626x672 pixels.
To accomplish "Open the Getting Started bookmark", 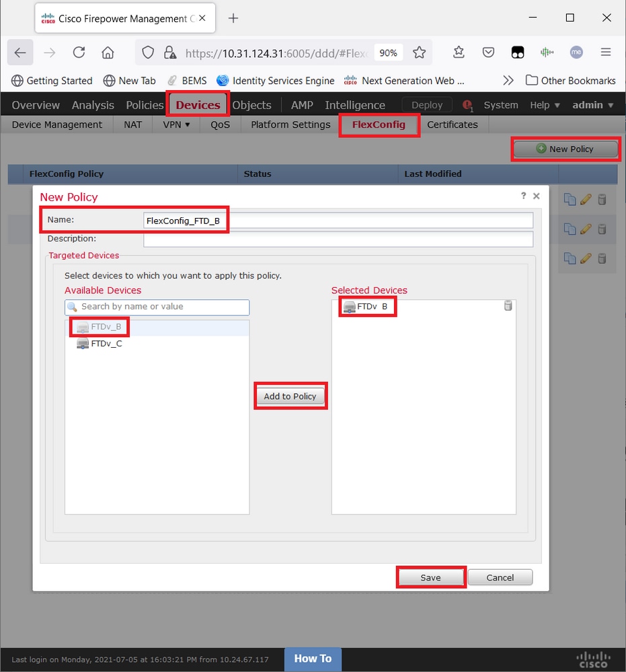I will pyautogui.click(x=52, y=81).
